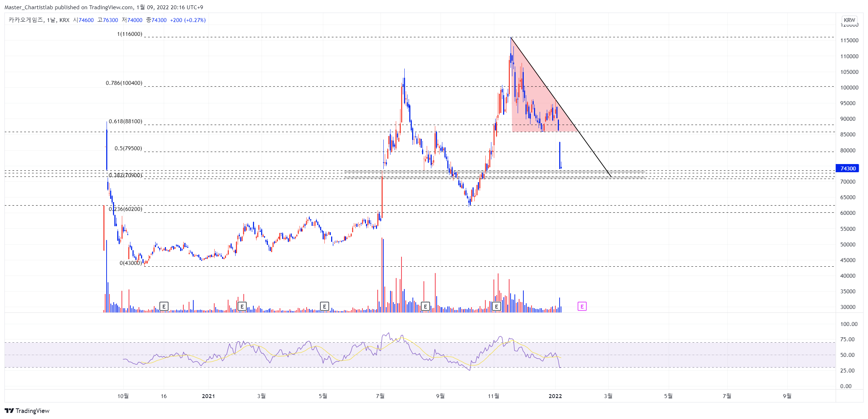The height and width of the screenshot is (419, 868).
Task: Open the earnings E marker near 3월
Action: [242, 306]
